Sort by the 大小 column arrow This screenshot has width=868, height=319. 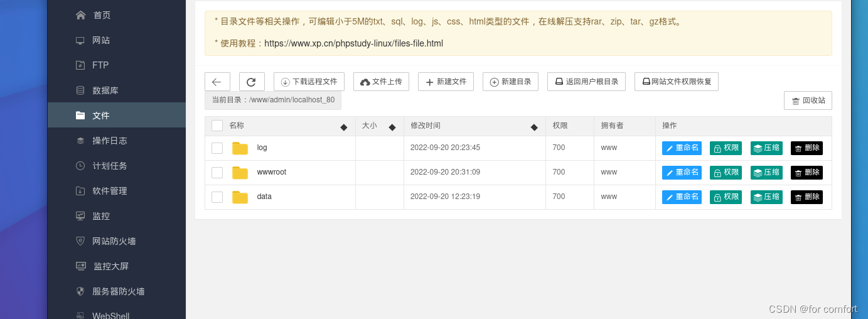point(392,127)
